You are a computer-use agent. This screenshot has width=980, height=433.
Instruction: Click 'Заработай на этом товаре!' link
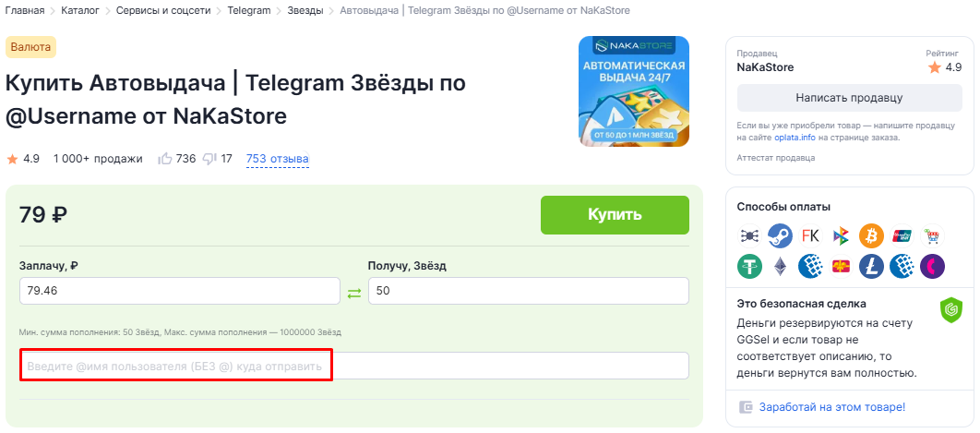click(x=831, y=407)
